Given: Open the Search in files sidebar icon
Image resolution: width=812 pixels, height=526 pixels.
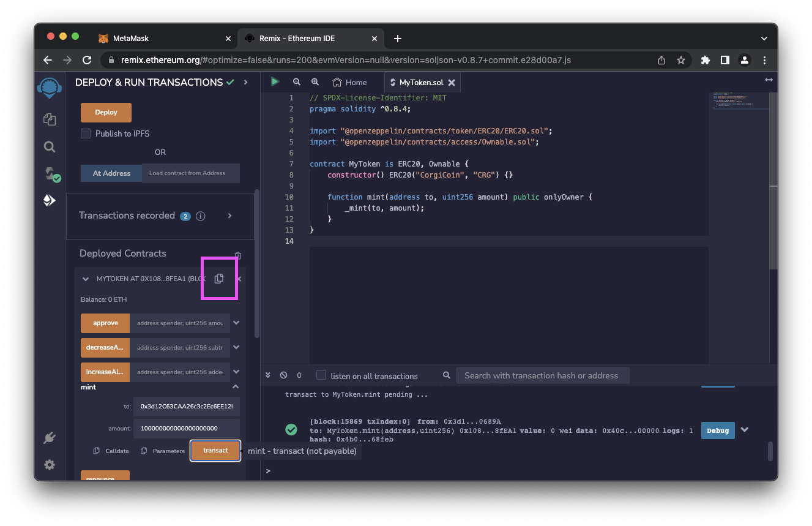Looking at the screenshot, I should click(50, 147).
